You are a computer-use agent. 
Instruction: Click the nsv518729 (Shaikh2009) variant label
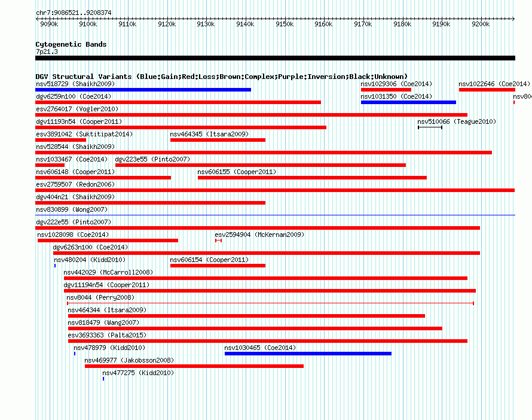(75, 84)
